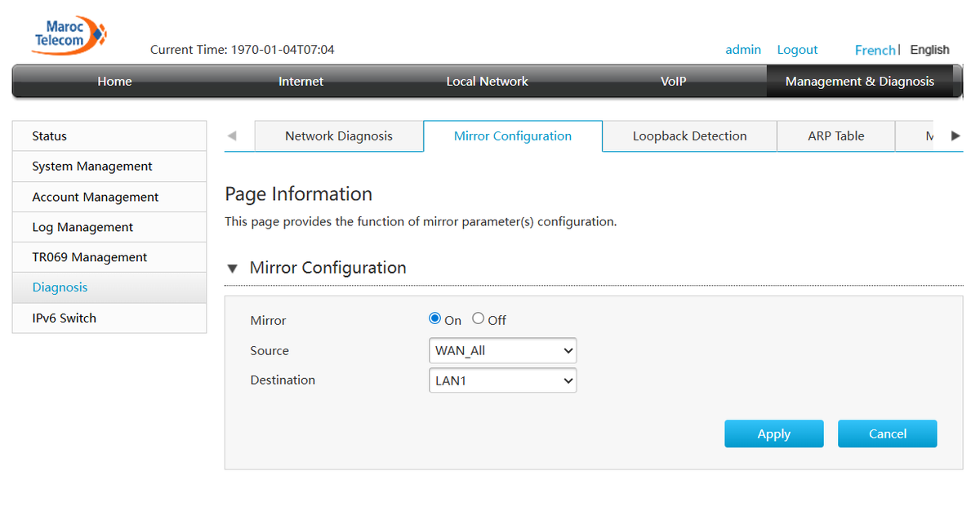Open Log Management in the sidebar
The image size is (980, 507).
(109, 227)
